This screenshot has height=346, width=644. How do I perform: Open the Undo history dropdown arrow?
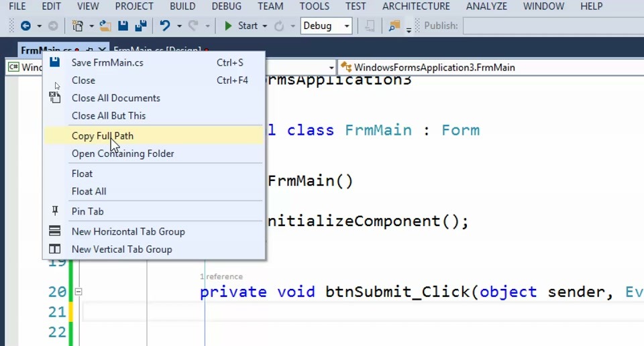pos(179,26)
